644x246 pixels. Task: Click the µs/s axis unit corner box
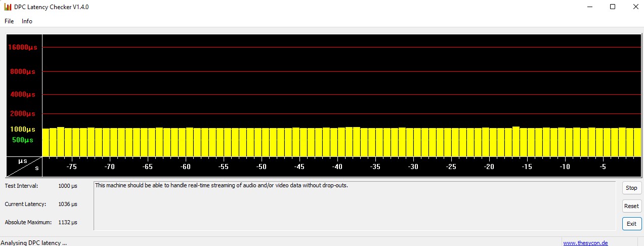pos(24,167)
